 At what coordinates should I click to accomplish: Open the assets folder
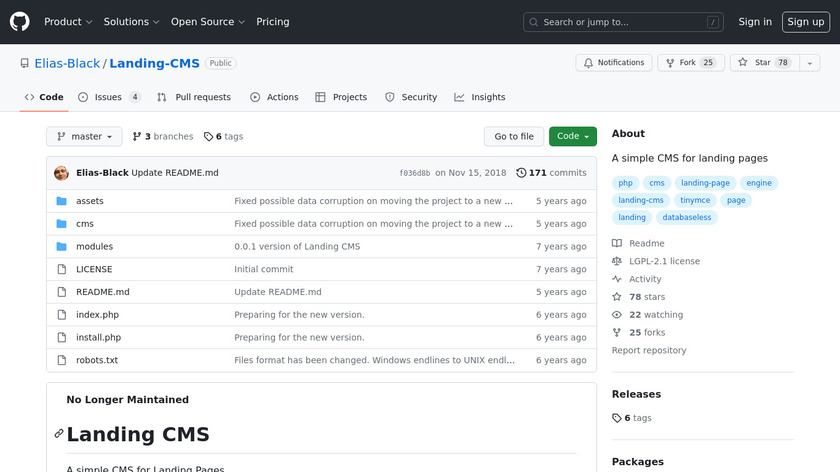tap(90, 201)
